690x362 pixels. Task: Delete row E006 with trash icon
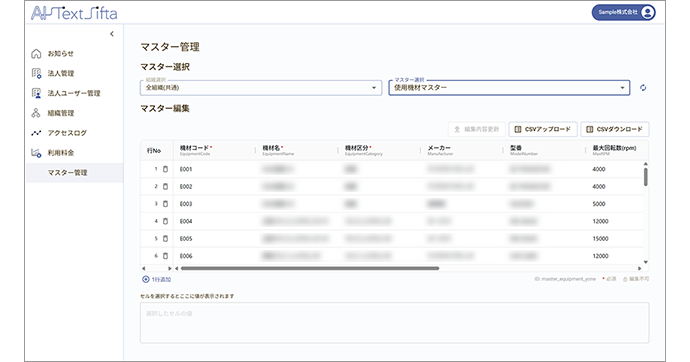click(165, 256)
